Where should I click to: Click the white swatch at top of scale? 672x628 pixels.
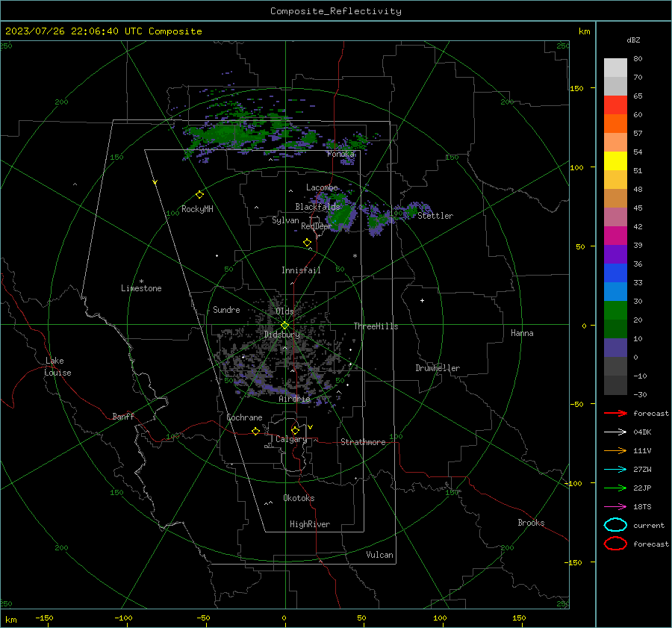[615, 68]
